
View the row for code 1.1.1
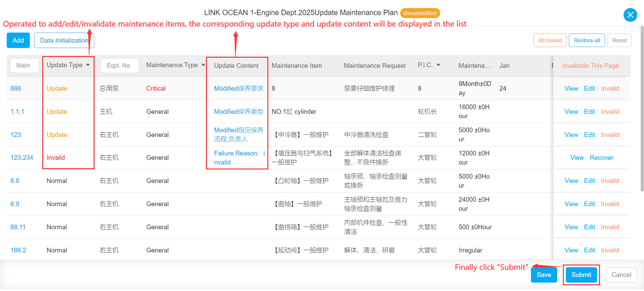[571, 112]
